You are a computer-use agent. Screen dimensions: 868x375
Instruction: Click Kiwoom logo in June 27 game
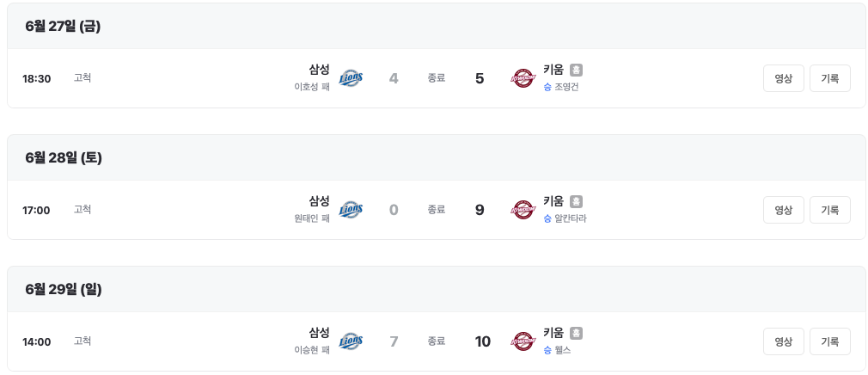pyautogui.click(x=523, y=78)
